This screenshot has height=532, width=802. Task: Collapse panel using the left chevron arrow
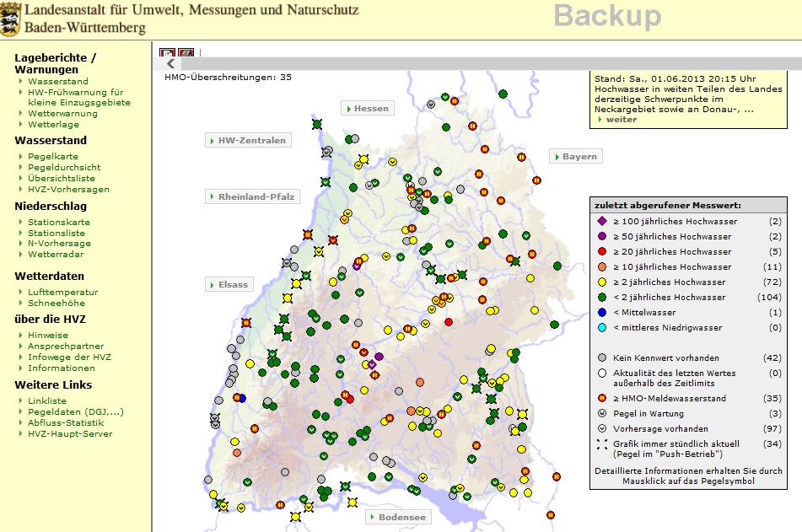(171, 64)
